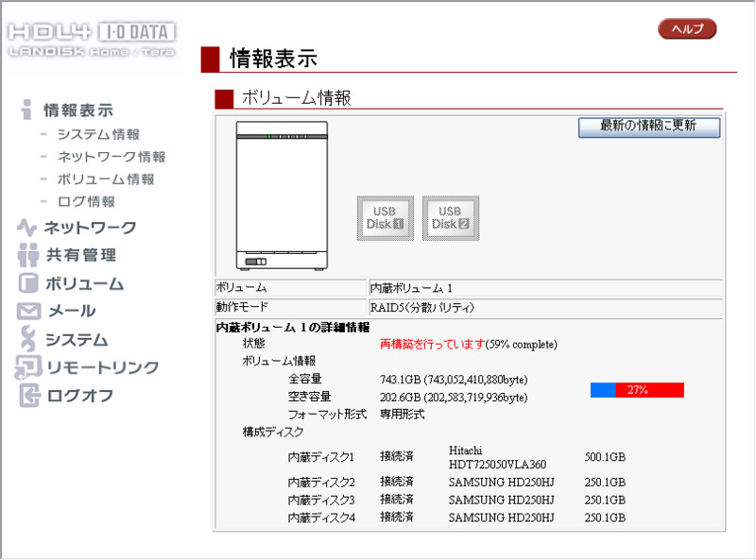Viewport: 756px width, 560px height.
Task: Open the リモートリンク menu label
Action: (x=103, y=367)
